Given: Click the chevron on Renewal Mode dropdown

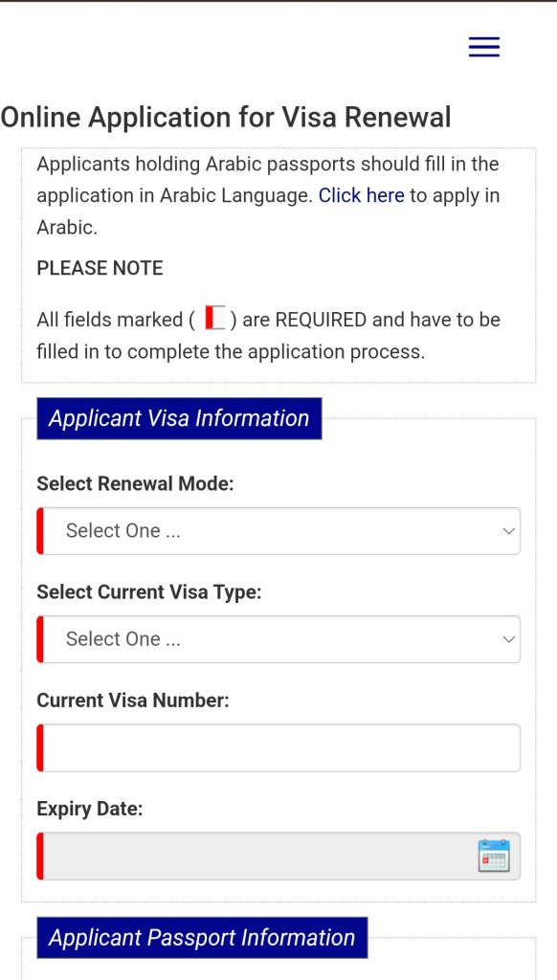Looking at the screenshot, I should coord(508,530).
